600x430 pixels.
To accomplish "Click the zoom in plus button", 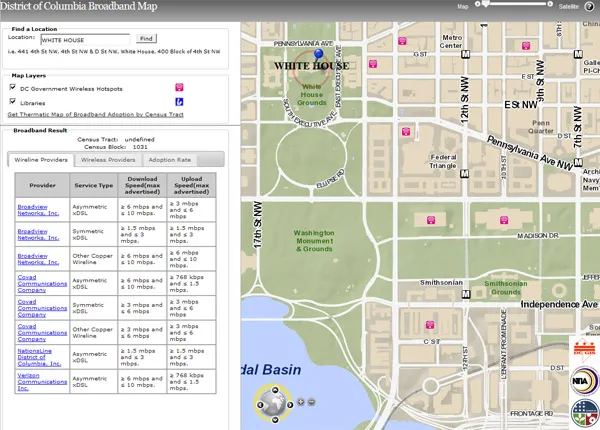I will pos(300,402).
